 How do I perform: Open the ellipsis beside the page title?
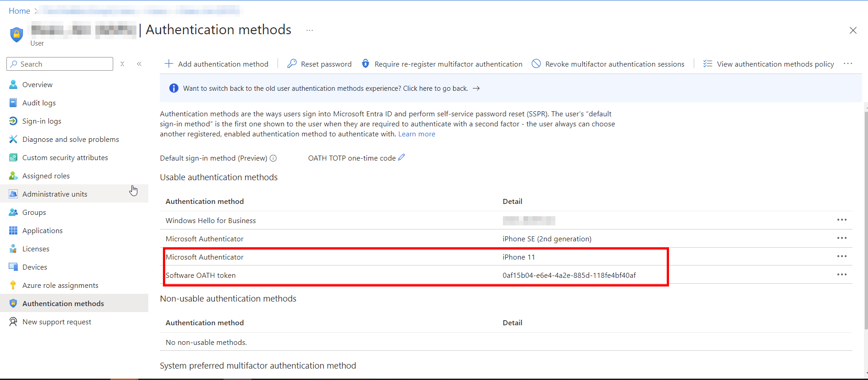point(310,30)
